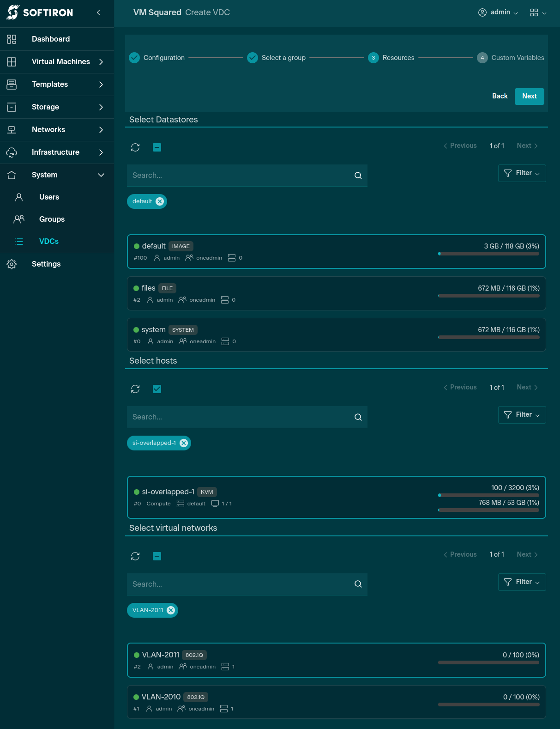Click the refresh icon in Select Datastores
This screenshot has height=729, width=560.
coord(135,147)
